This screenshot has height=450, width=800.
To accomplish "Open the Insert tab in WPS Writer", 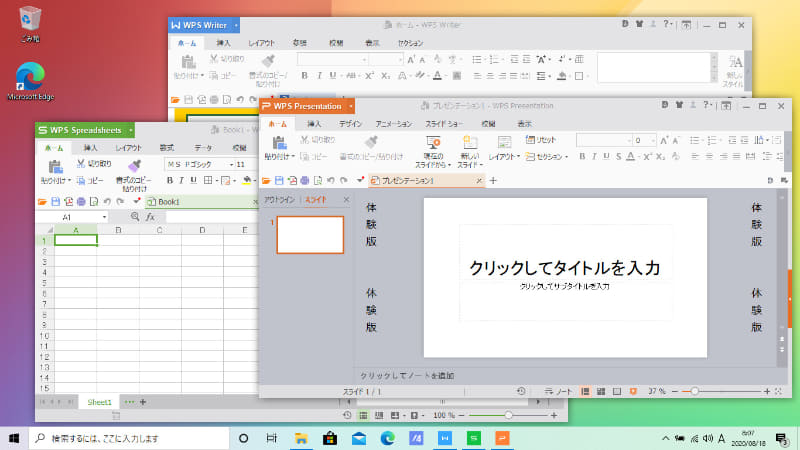I will [223, 43].
